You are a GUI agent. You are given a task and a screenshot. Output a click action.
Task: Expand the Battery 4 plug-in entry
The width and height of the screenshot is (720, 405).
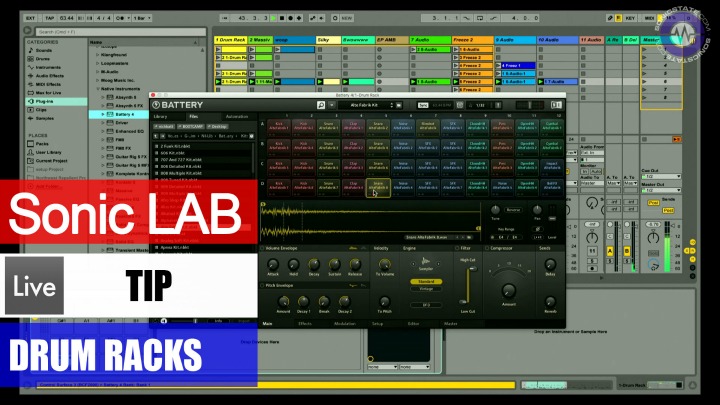pyautogui.click(x=103, y=114)
